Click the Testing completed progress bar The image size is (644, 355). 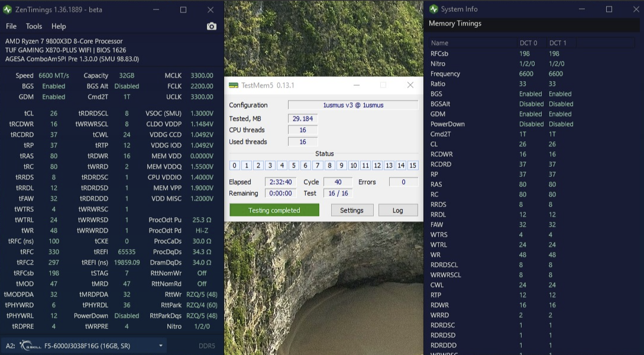(274, 210)
